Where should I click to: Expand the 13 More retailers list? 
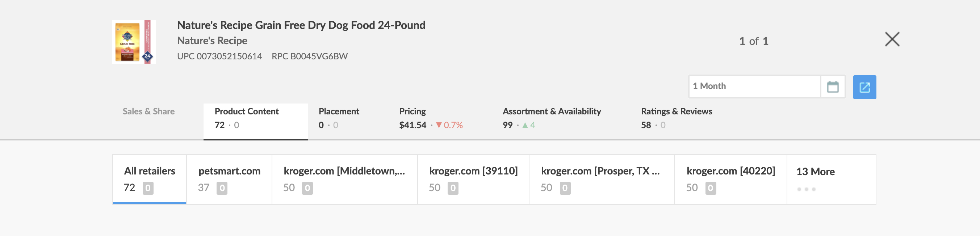click(x=831, y=179)
